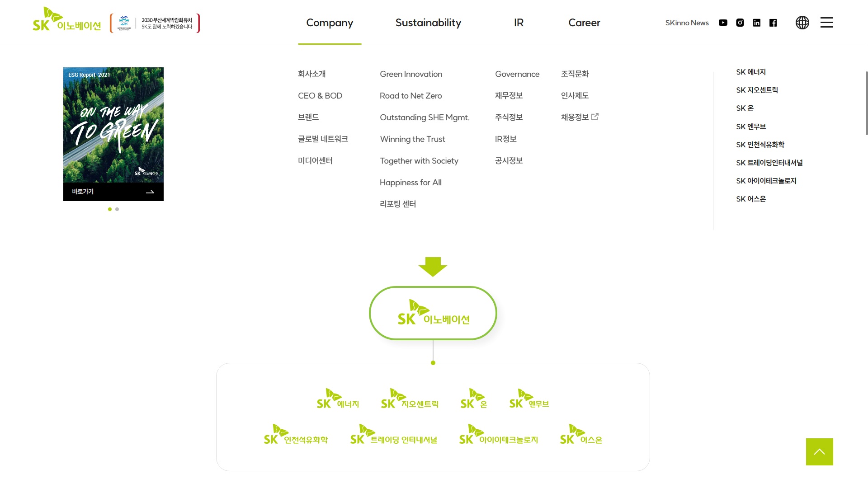Click the globe language selector icon
Viewport: 868px width, 488px height.
(802, 23)
